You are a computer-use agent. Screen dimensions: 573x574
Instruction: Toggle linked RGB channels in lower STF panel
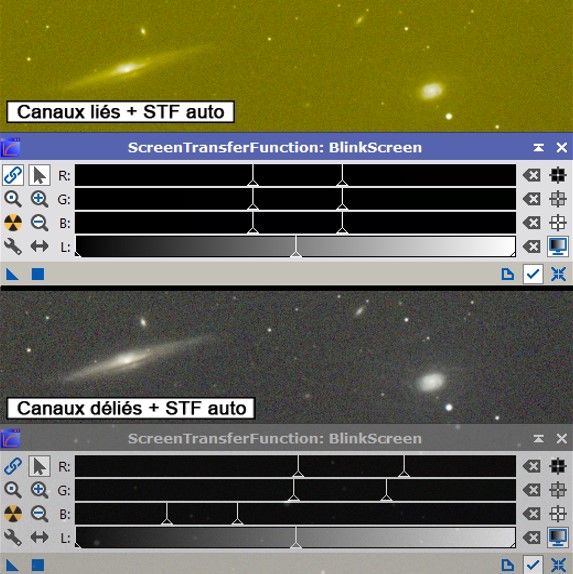[13, 466]
